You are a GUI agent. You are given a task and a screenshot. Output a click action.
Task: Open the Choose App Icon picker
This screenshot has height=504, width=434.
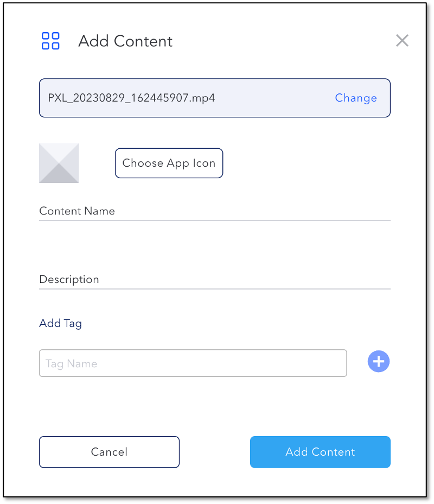(169, 163)
